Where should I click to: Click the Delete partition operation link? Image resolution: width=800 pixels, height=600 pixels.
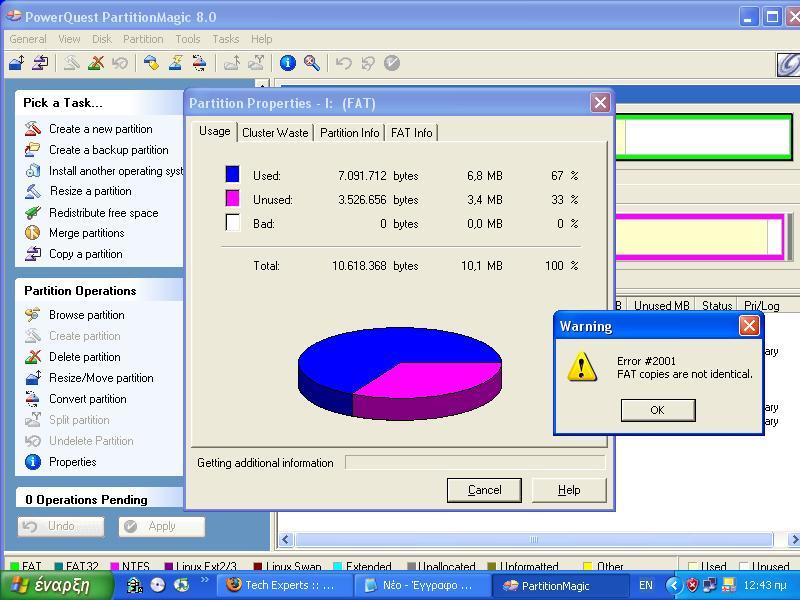85,357
